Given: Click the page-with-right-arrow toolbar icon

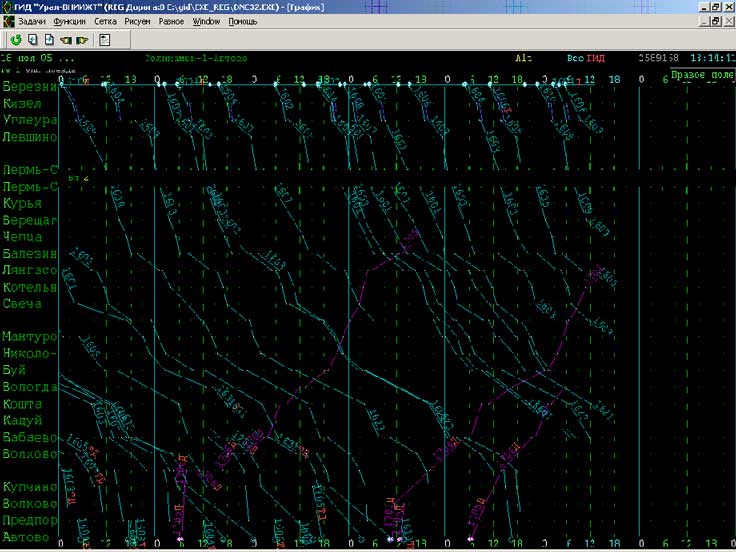Looking at the screenshot, I should coord(49,40).
